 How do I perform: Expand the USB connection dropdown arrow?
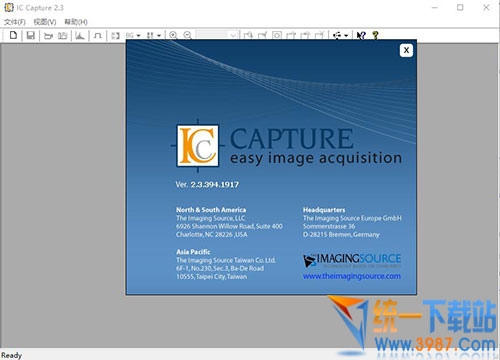click(346, 35)
